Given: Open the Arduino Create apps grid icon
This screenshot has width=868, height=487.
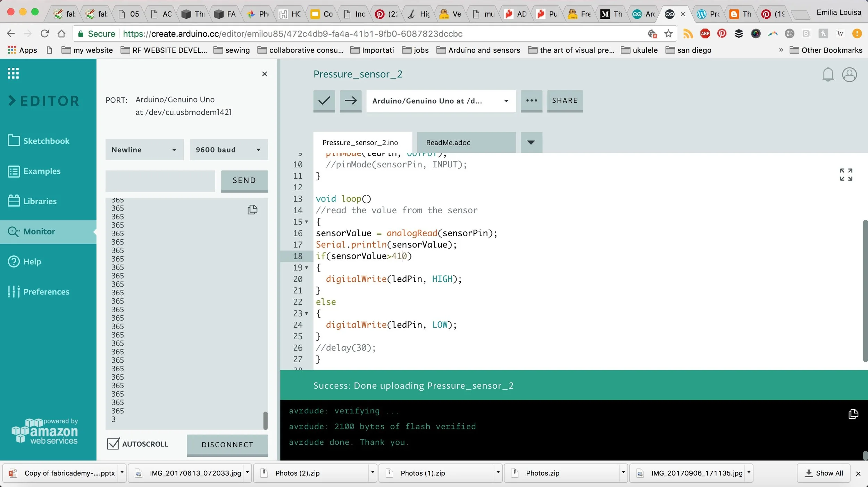Looking at the screenshot, I should pos(13,73).
